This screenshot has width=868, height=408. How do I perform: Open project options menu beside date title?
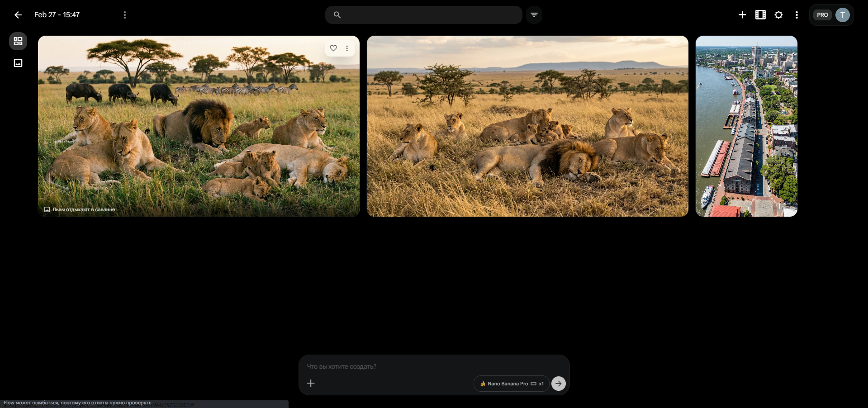[125, 15]
